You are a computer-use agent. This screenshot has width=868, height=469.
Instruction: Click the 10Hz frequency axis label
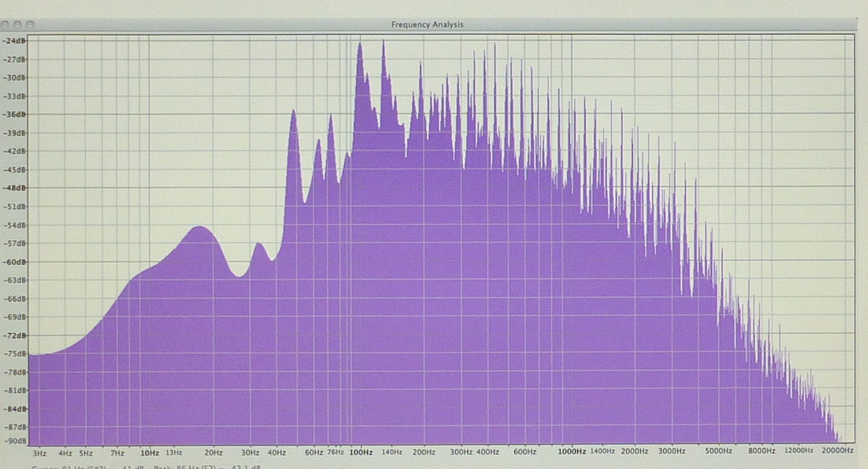[x=150, y=452]
